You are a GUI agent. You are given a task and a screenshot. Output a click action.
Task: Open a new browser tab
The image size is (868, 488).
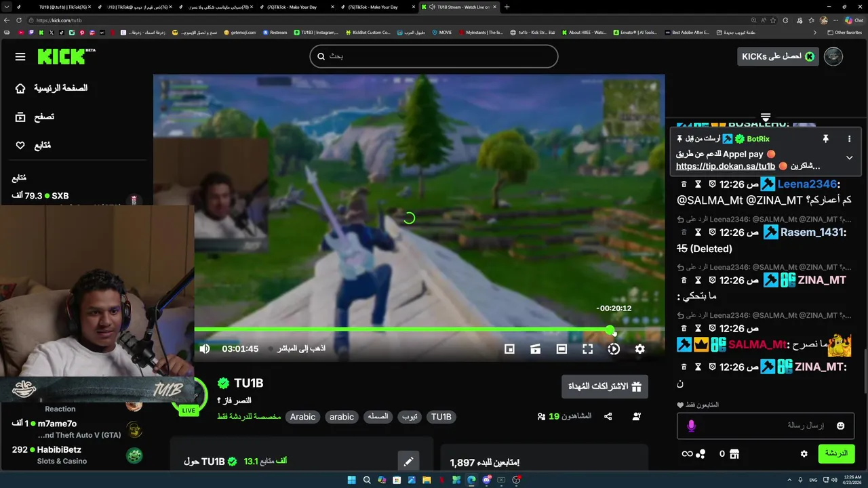click(507, 7)
